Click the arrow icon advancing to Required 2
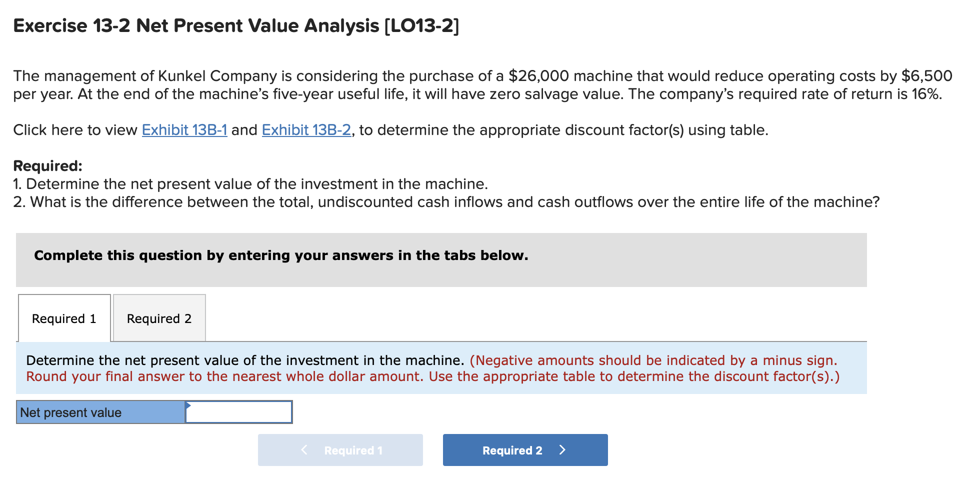 pos(563,449)
